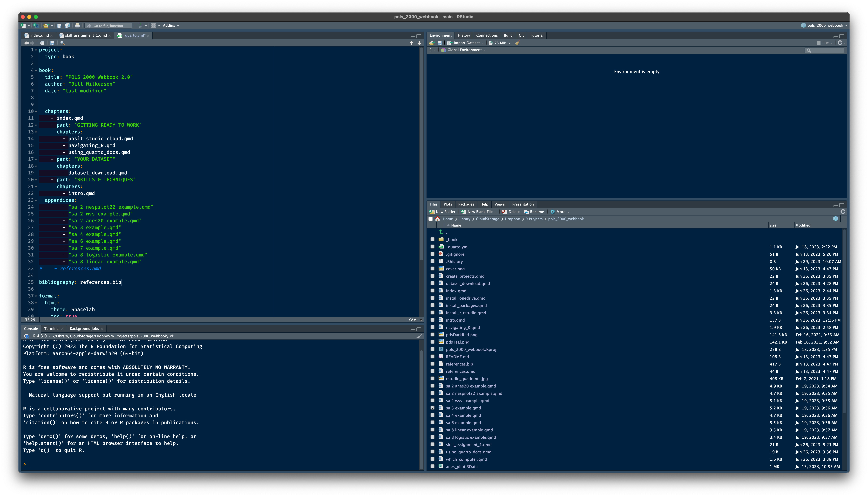
Task: Click the Open File folder icon
Action: [46, 26]
